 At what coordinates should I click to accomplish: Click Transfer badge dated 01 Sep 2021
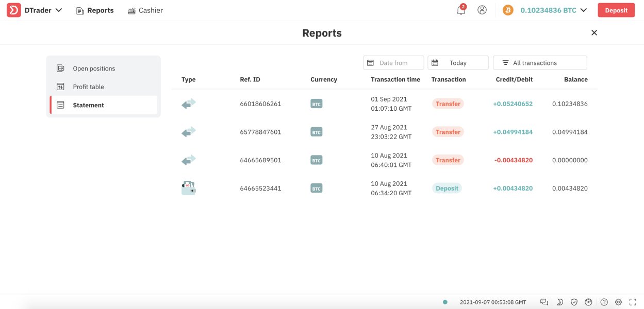[448, 104]
